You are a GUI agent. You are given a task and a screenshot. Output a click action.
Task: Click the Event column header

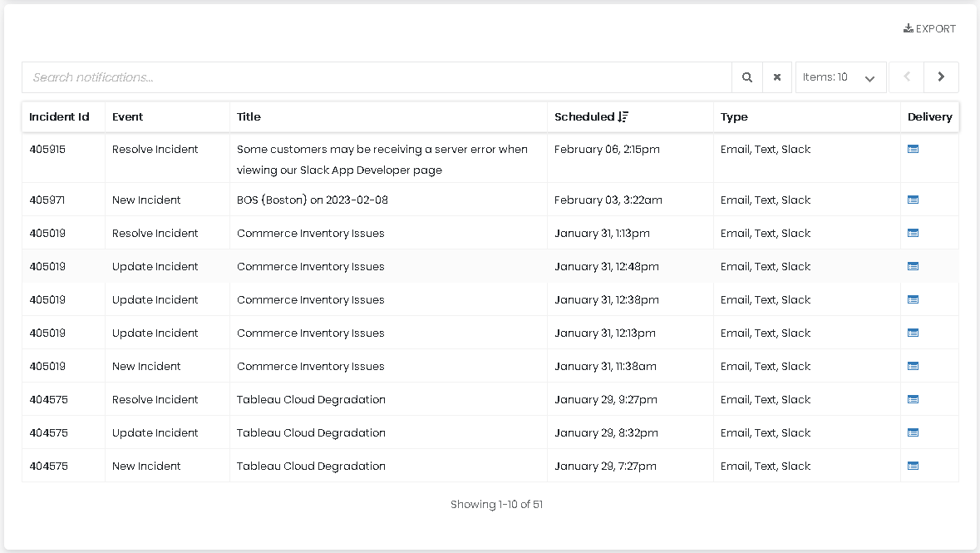(128, 117)
